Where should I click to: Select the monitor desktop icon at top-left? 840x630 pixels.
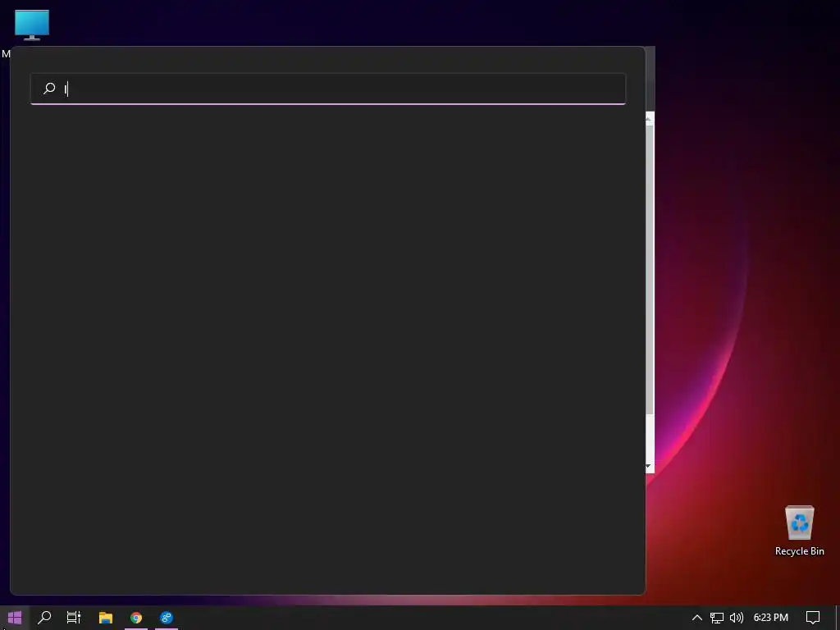click(32, 25)
